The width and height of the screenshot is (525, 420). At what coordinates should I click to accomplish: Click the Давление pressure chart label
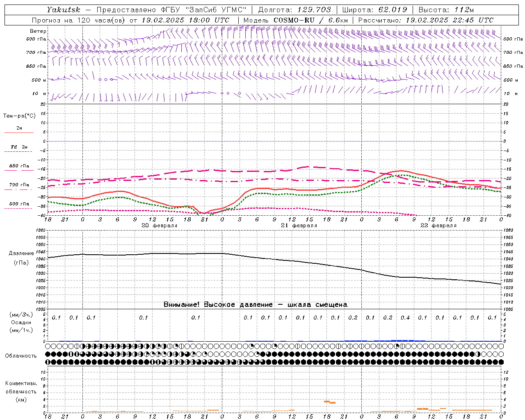point(21,253)
